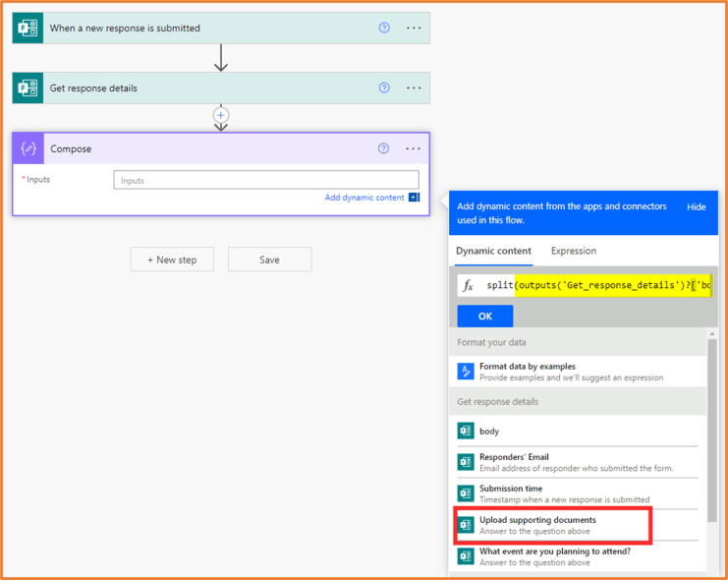Click the Forms icon on the 'When a new response is submitted' trigger

tap(28, 28)
